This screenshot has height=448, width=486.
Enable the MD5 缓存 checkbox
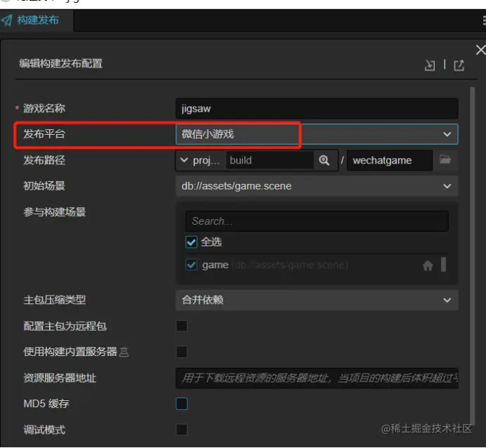182,404
